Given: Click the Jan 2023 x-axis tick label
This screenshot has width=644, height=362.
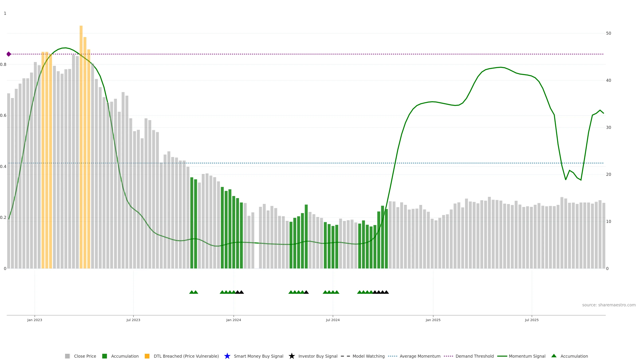Looking at the screenshot, I should (x=35, y=320).
